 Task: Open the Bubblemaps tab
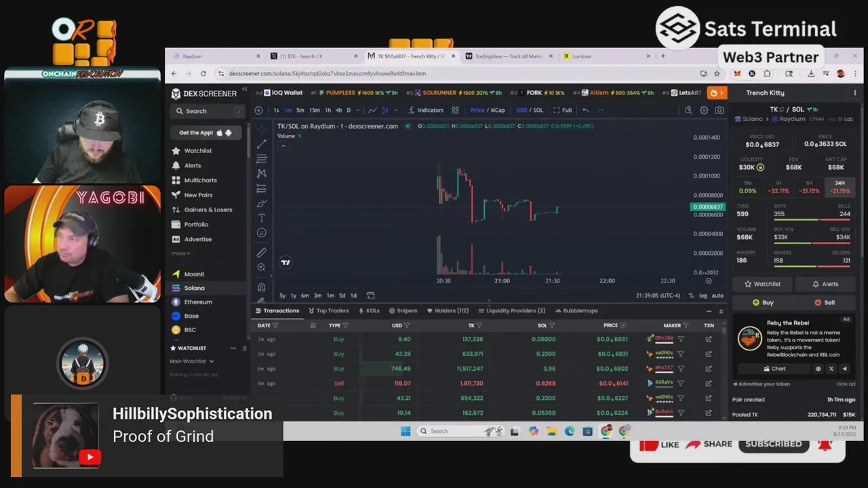pyautogui.click(x=576, y=311)
